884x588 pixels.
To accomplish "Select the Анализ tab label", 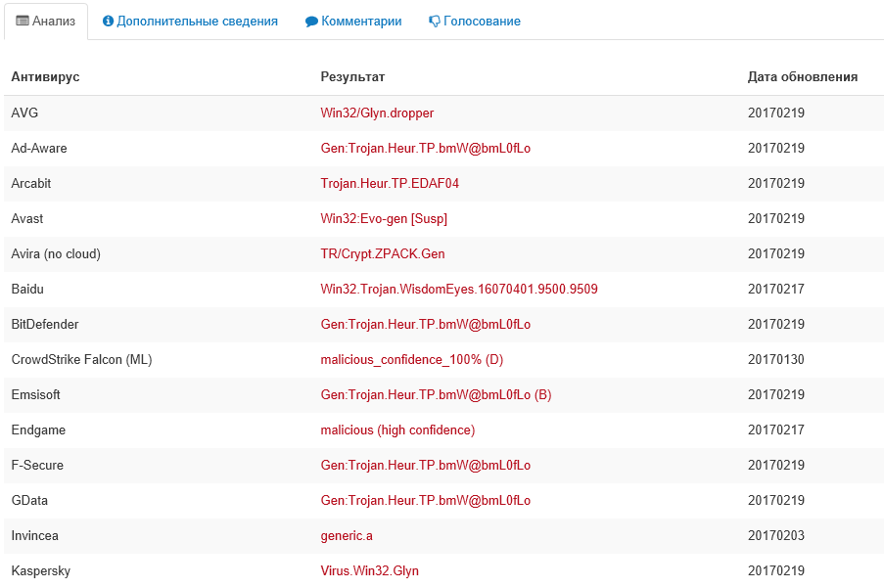I will coord(54,22).
